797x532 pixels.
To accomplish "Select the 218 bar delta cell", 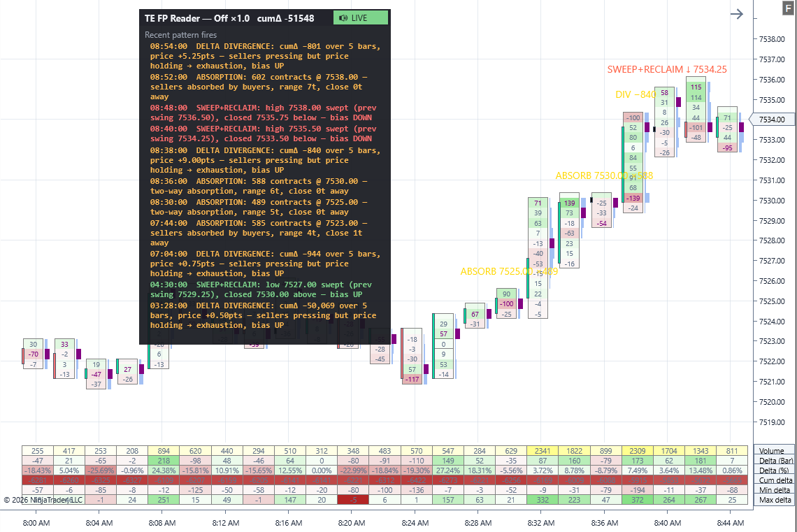I will pos(164,461).
